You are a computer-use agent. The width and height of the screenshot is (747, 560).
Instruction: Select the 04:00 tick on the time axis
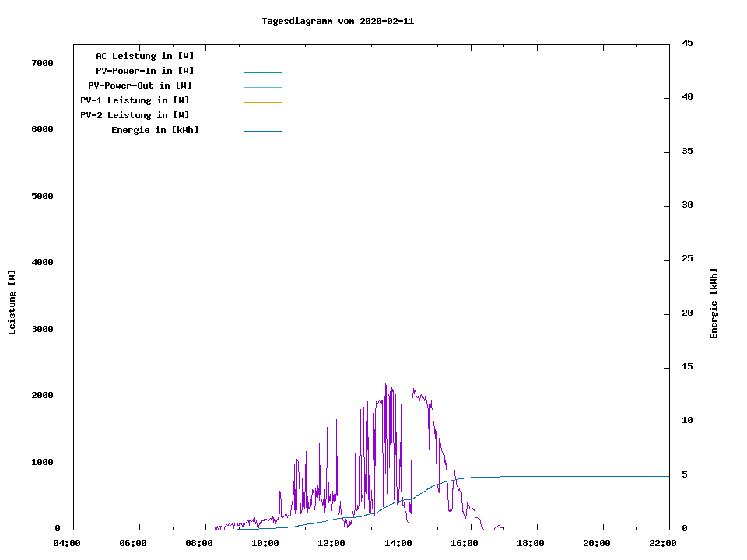pos(67,543)
